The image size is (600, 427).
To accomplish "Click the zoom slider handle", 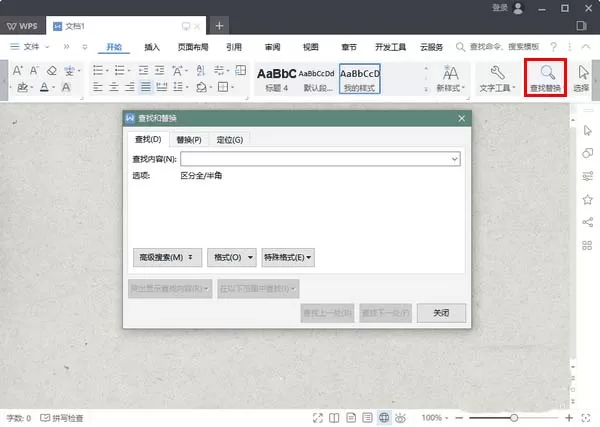I will [514, 418].
